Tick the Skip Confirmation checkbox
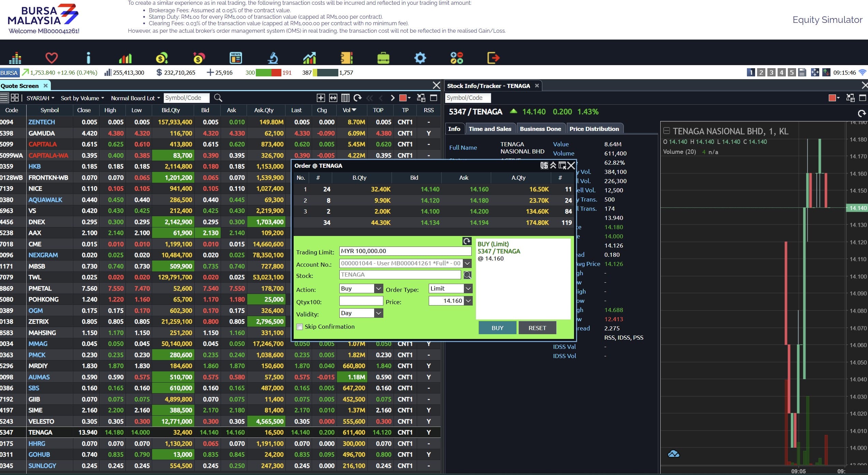The height and width of the screenshot is (475, 868). [x=300, y=327]
